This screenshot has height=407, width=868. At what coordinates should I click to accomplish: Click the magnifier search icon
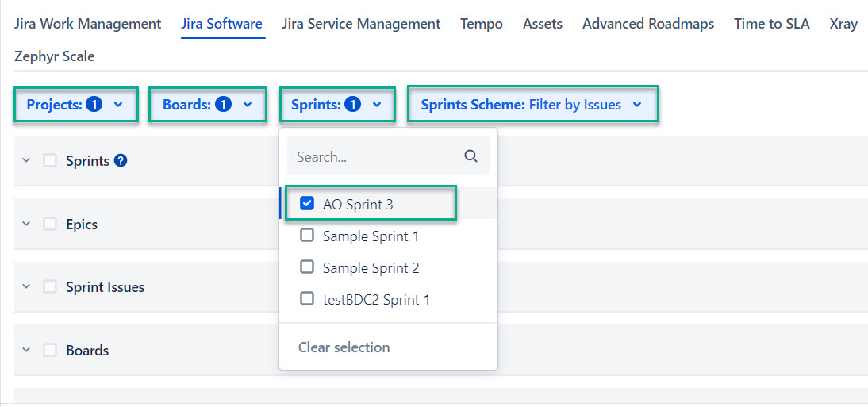tap(470, 156)
